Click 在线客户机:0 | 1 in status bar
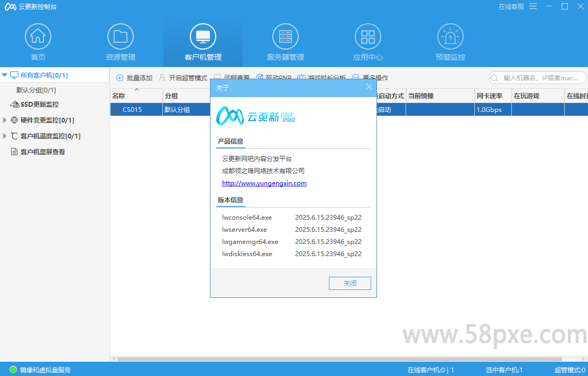Image resolution: width=588 pixels, height=376 pixels. [x=431, y=370]
